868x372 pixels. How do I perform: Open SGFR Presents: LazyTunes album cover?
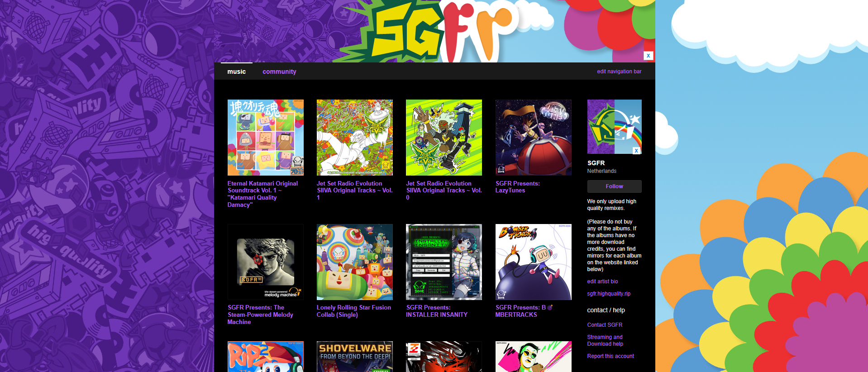pyautogui.click(x=534, y=138)
